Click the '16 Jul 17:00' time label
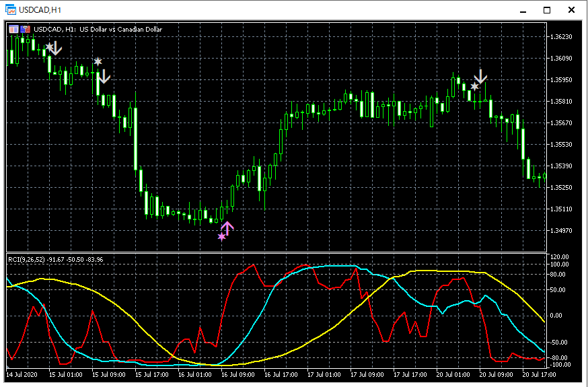588x387 pixels. [x=281, y=375]
